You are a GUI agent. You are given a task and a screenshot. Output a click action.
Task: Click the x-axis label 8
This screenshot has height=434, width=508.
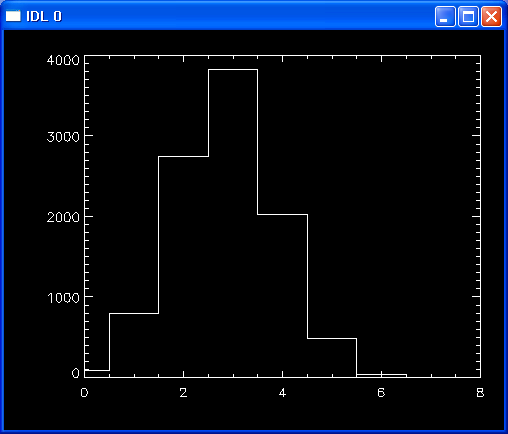coord(480,393)
